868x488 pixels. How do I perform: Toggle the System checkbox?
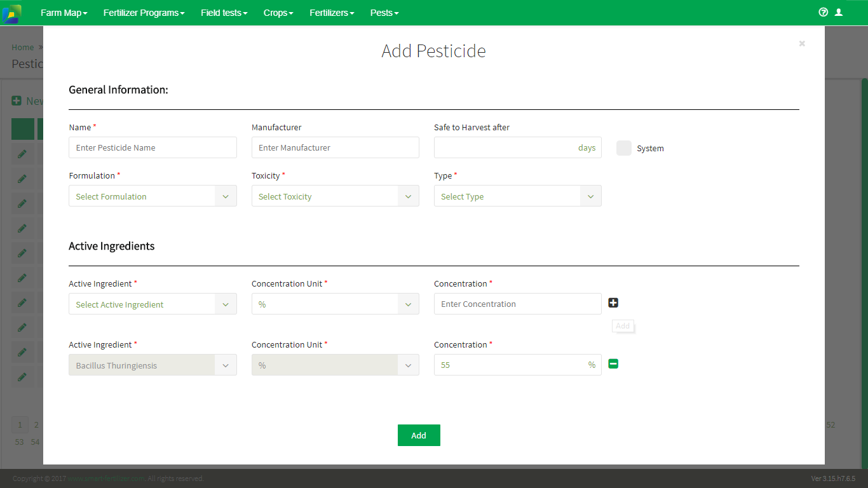click(x=624, y=148)
